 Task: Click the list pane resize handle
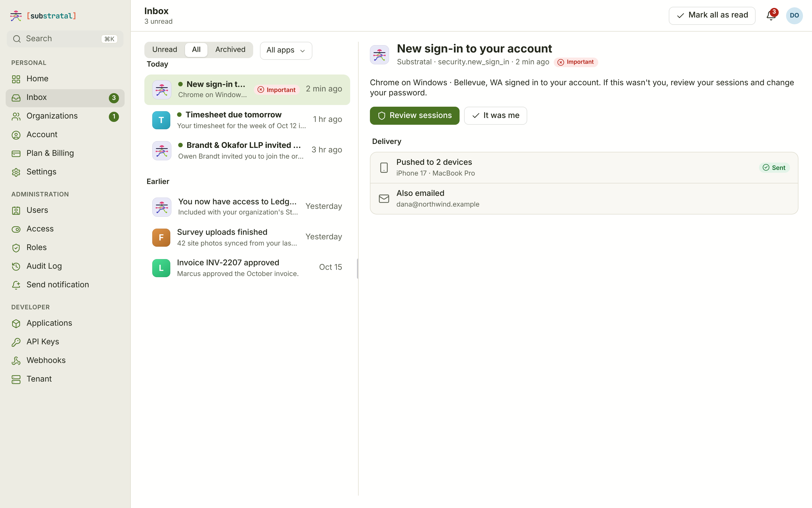tap(358, 268)
